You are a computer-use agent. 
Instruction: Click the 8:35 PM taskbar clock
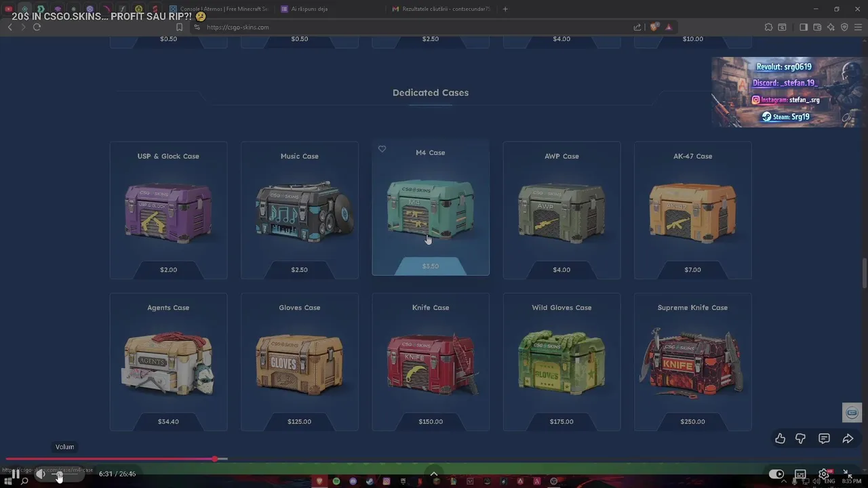pos(852,481)
